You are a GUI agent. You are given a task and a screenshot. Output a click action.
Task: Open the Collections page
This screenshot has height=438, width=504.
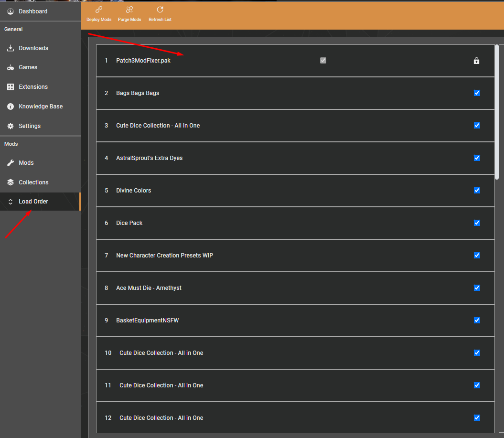[41, 182]
